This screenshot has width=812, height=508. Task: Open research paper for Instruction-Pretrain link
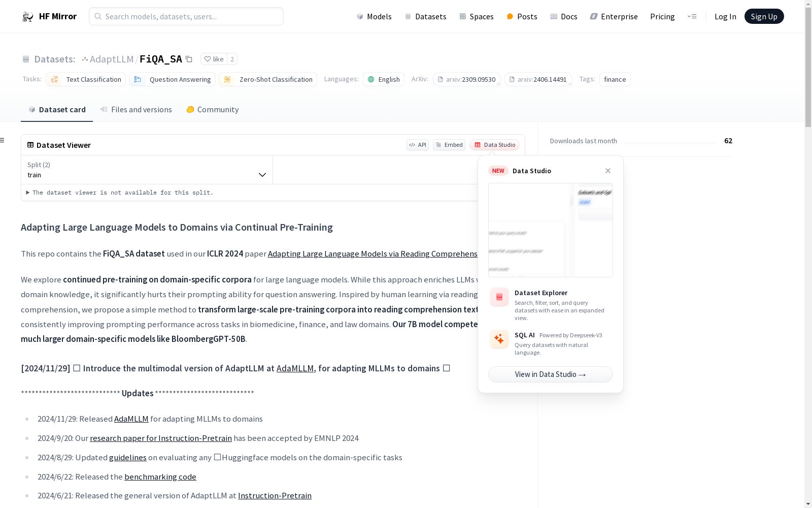(161, 438)
